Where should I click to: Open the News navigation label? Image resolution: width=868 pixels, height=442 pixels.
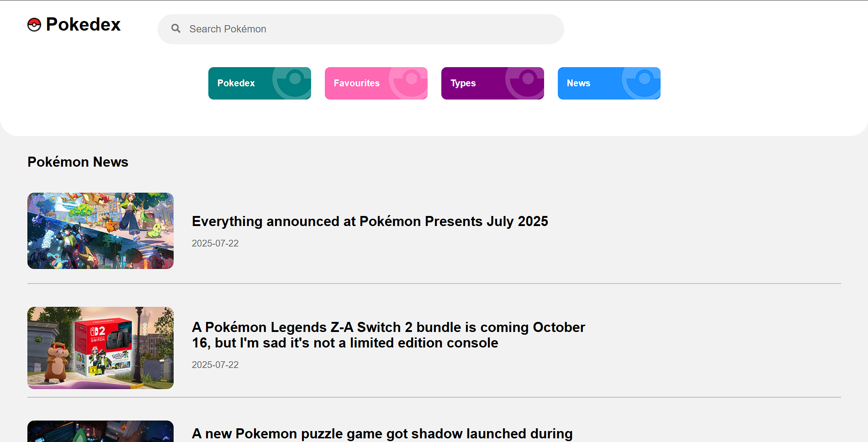pyautogui.click(x=578, y=83)
